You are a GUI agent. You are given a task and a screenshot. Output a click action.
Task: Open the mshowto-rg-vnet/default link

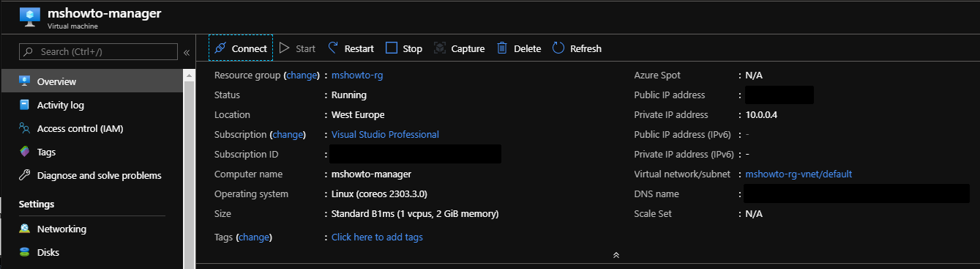tap(798, 174)
